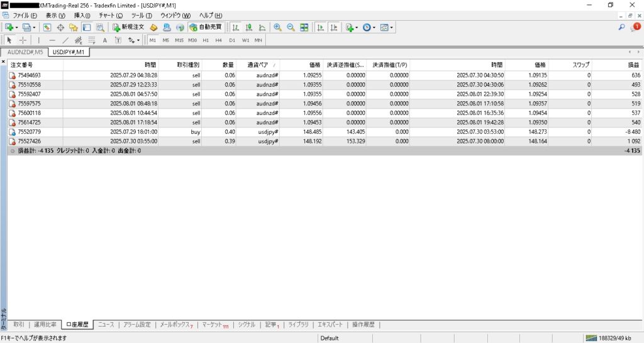Zoom in on the chart
The image size is (644, 343).
277,28
